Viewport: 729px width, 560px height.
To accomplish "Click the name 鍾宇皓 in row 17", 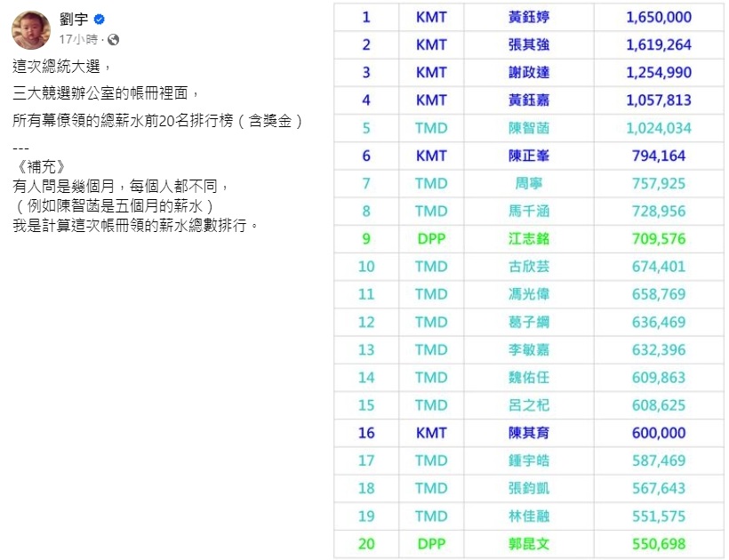I will [528, 460].
